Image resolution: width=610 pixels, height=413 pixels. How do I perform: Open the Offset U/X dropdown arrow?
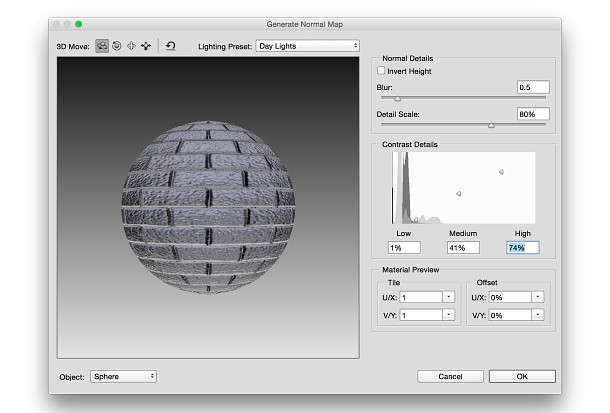click(538, 298)
